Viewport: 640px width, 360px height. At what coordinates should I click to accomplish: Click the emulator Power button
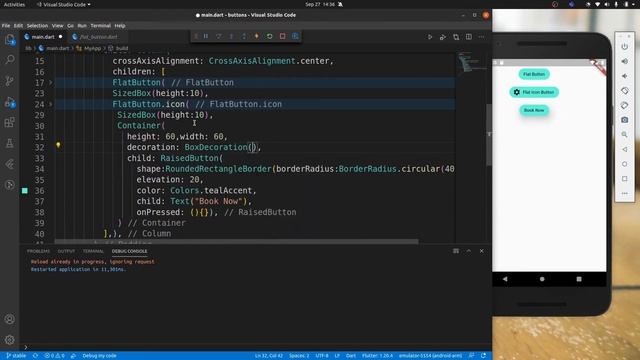tap(624, 47)
